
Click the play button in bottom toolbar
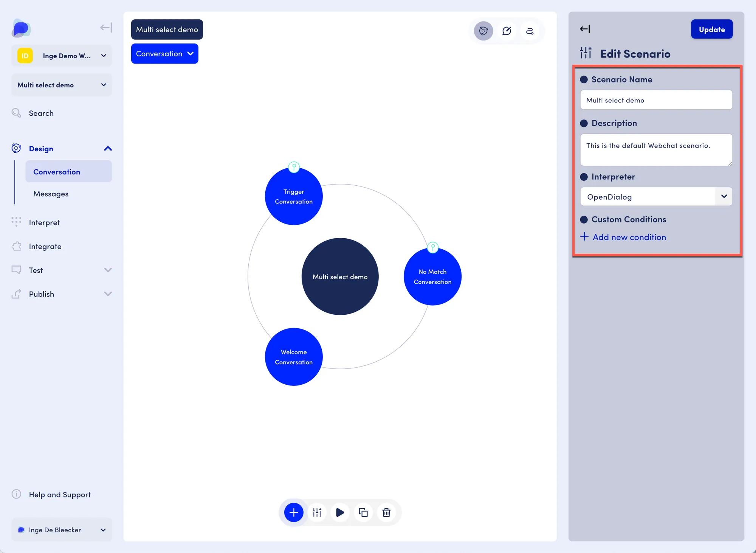(340, 513)
